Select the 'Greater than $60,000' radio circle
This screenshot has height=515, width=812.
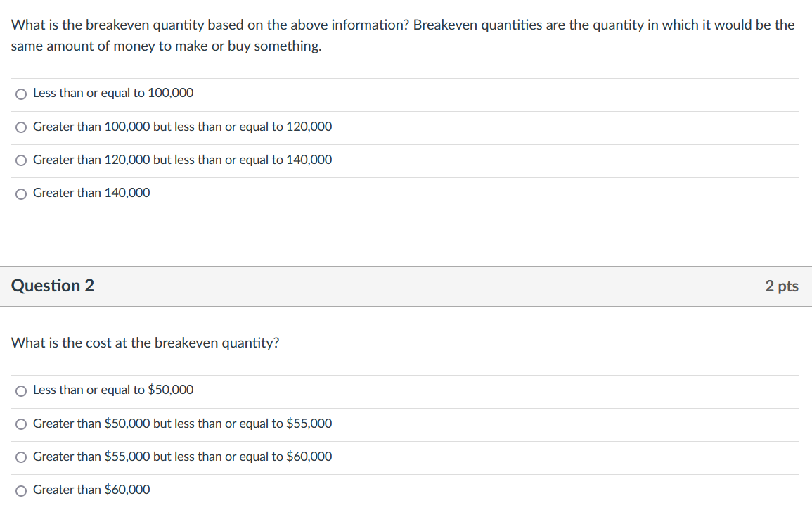point(22,490)
